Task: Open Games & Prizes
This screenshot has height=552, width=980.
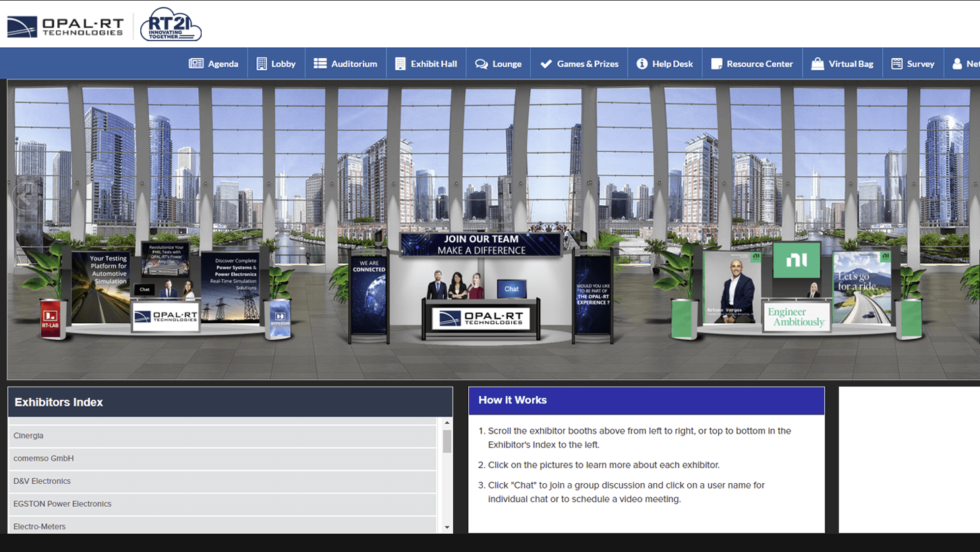Action: pyautogui.click(x=579, y=63)
